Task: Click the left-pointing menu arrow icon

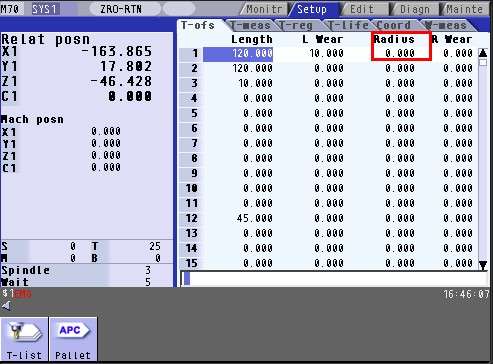Action: tap(6, 306)
